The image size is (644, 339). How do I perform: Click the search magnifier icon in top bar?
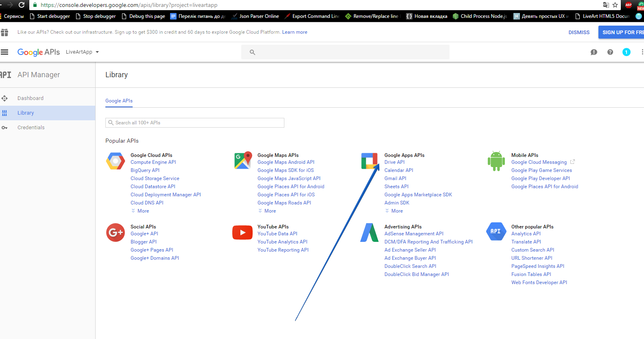(252, 52)
